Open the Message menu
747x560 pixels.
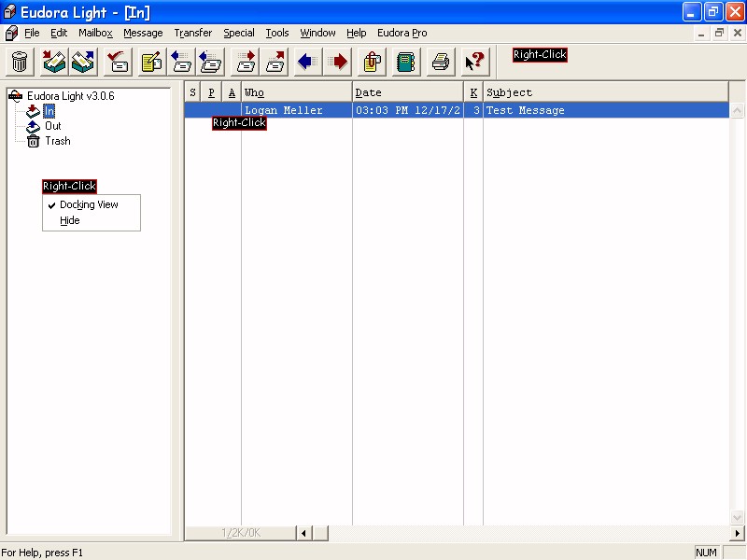143,33
